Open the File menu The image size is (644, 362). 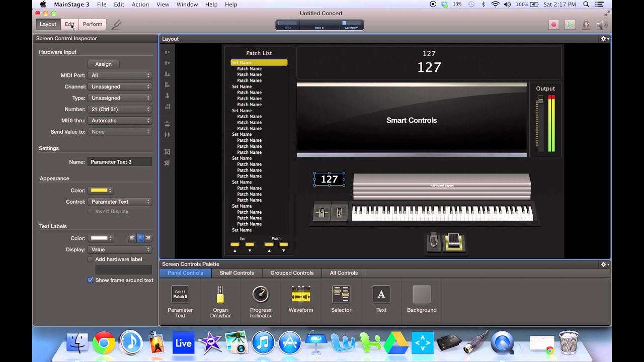pos(102,5)
